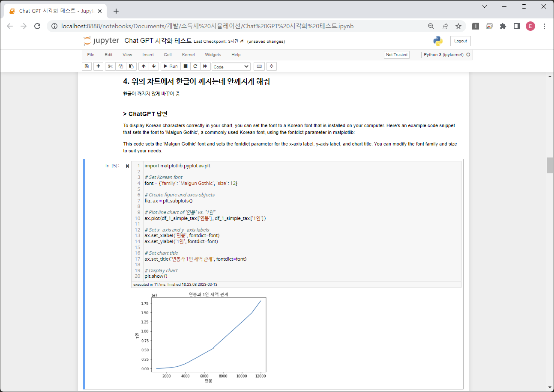Select the In [5] cell prompt

tap(112, 166)
